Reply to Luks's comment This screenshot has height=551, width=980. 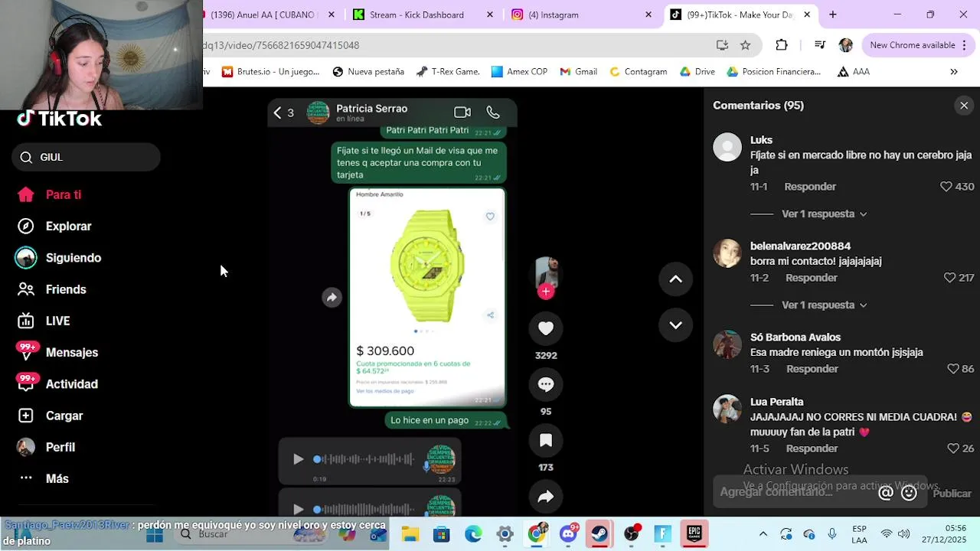810,187
